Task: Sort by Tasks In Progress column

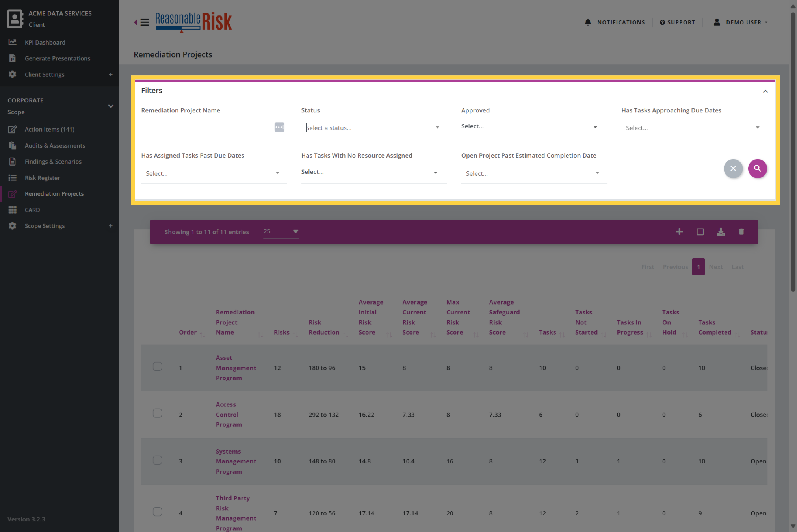Action: (x=634, y=327)
